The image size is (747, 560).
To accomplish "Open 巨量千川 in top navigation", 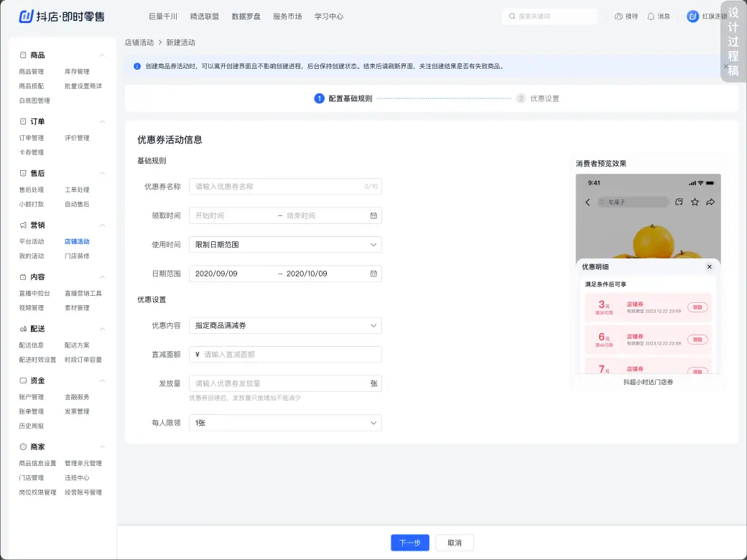I will pos(163,17).
